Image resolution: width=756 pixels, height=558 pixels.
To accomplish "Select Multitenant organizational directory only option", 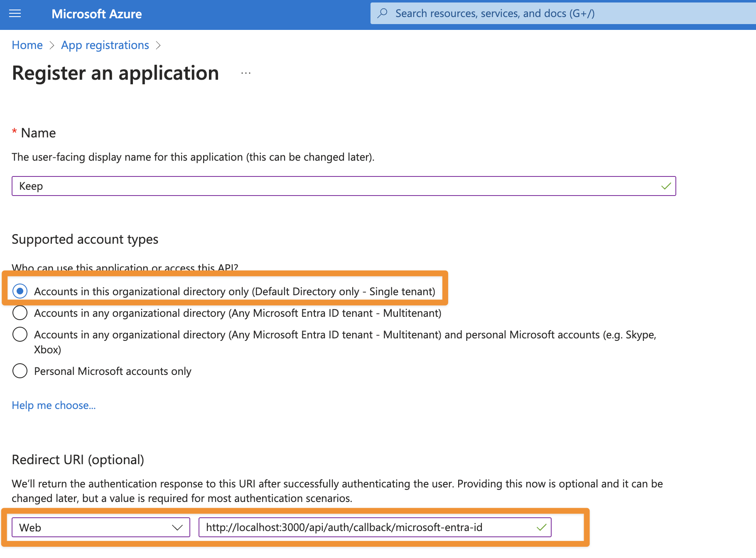I will pos(20,313).
